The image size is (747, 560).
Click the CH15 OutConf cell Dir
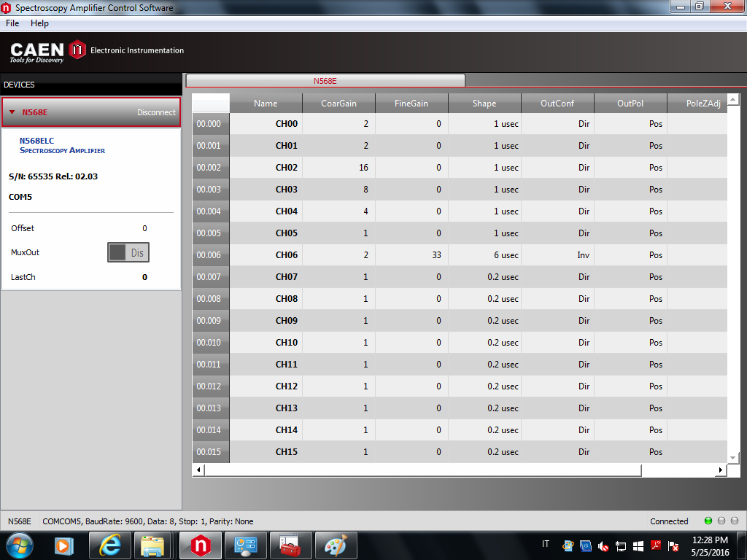(557, 452)
